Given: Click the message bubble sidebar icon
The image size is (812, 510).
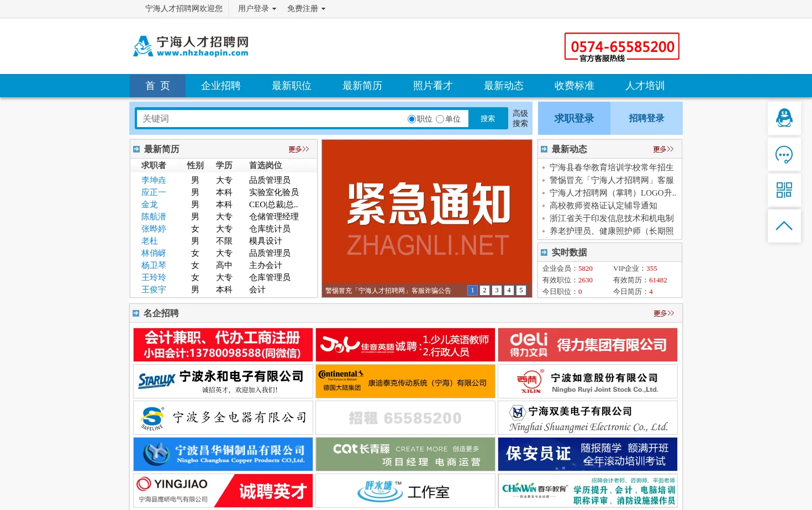Looking at the screenshot, I should (x=784, y=154).
